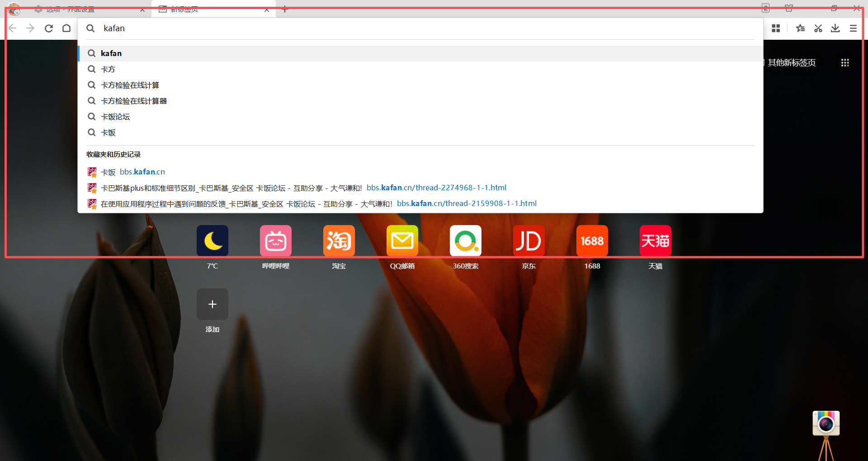Open the QQ邮箱 shortcut tile
Viewport: 868px width, 461px height.
(x=402, y=241)
